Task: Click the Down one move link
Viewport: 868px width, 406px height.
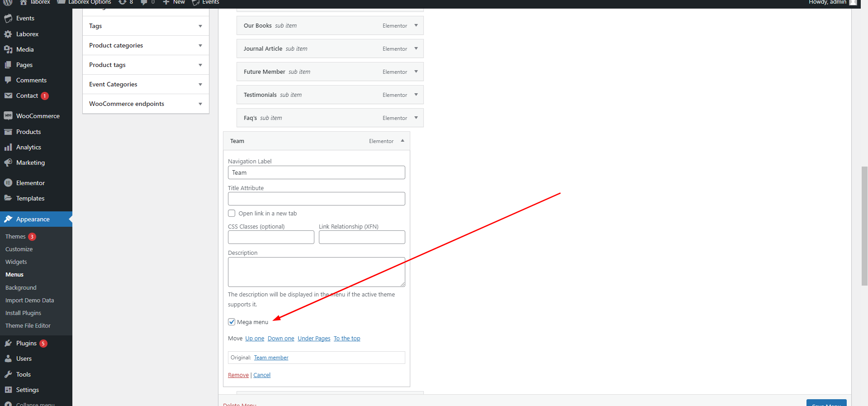Action: (x=281, y=338)
